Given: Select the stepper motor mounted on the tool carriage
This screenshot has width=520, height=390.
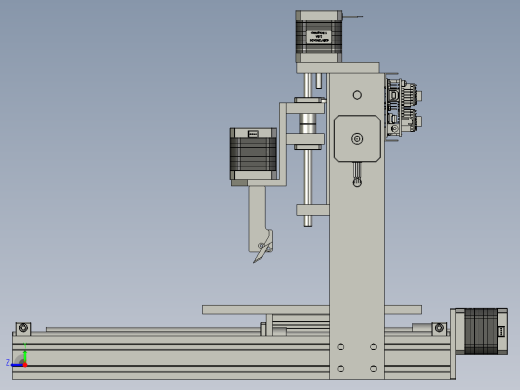Looking at the screenshot, I should pyautogui.click(x=253, y=154).
